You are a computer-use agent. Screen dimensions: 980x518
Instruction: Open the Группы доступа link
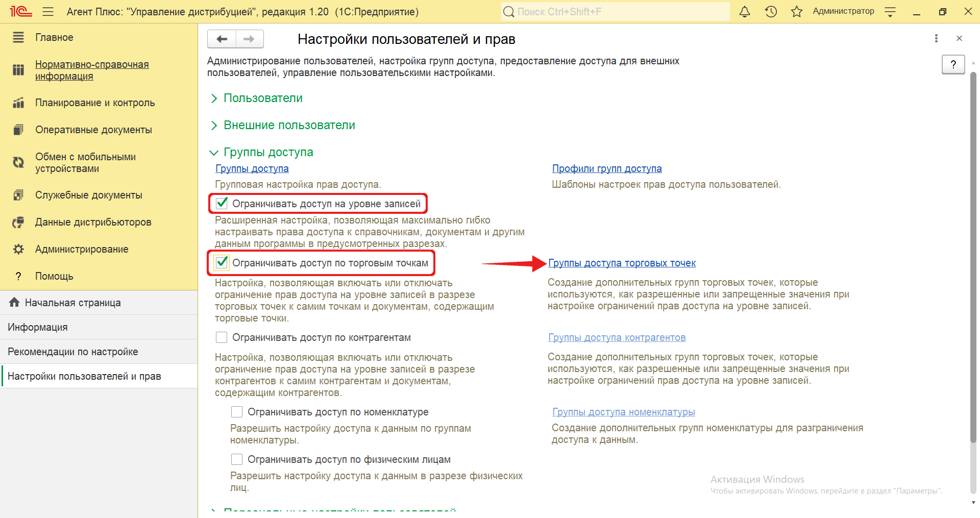(252, 168)
